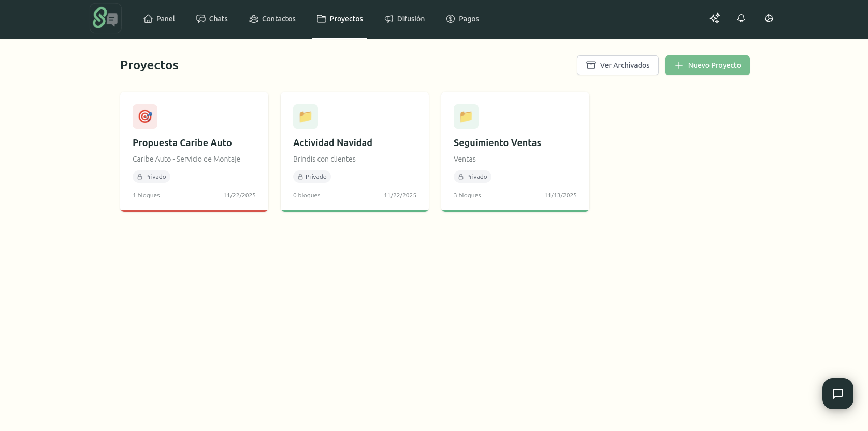
Task: Open settings with the gear icon
Action: tap(769, 18)
